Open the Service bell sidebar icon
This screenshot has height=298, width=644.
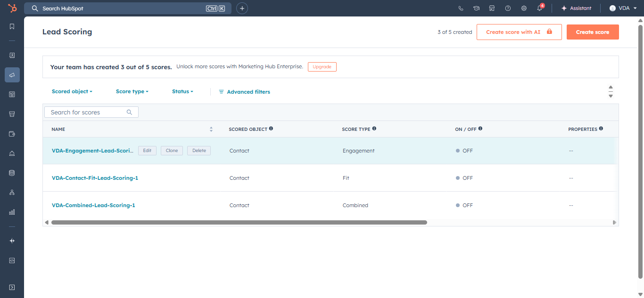(x=12, y=153)
